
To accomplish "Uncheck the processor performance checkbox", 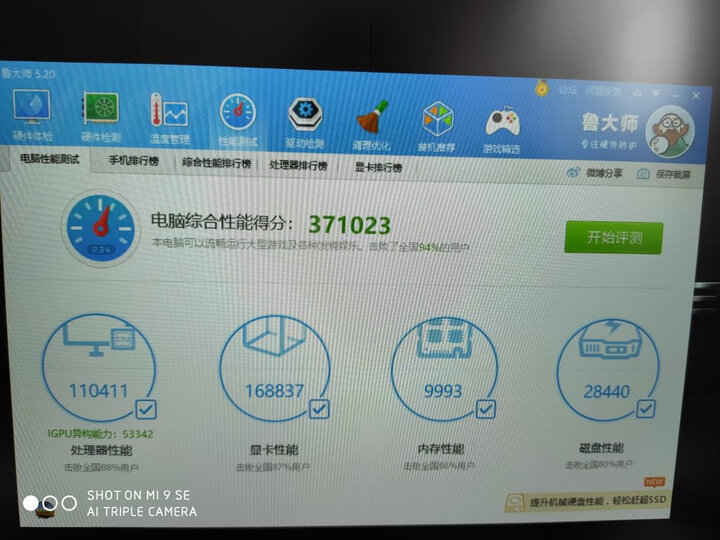I will click(146, 409).
